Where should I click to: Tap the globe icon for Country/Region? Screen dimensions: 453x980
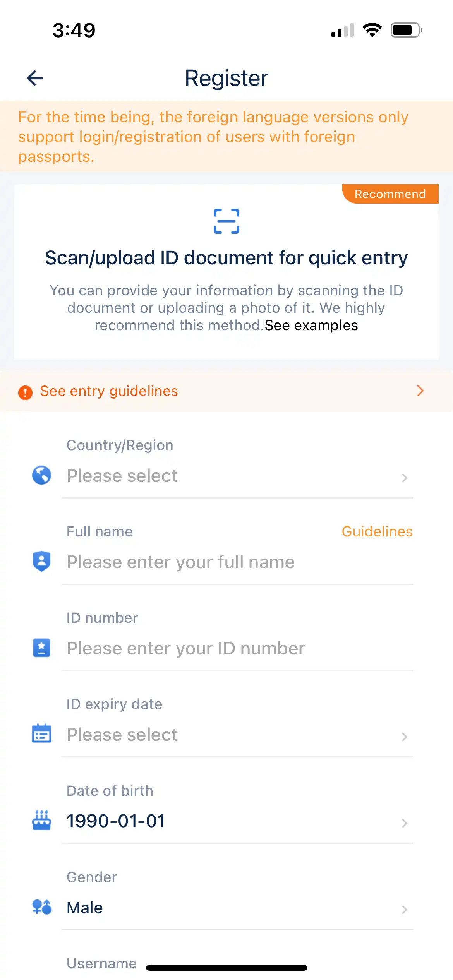pyautogui.click(x=41, y=475)
